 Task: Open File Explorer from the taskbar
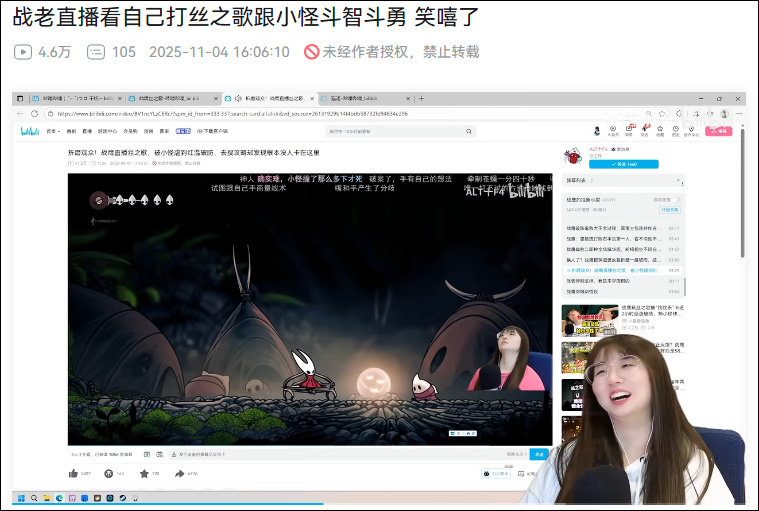click(46, 498)
